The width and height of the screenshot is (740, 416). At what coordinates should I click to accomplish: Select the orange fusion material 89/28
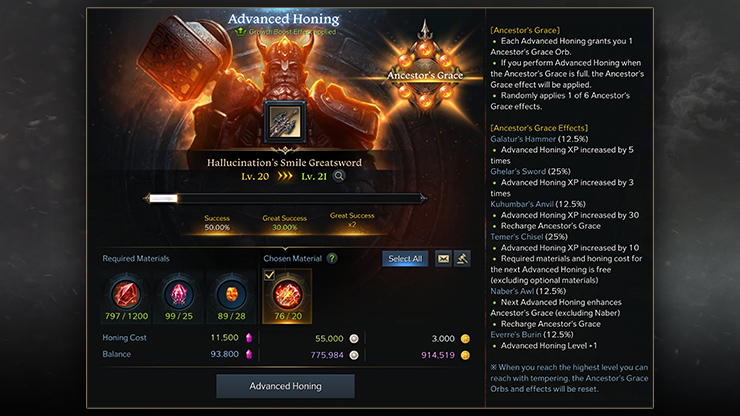(x=231, y=294)
